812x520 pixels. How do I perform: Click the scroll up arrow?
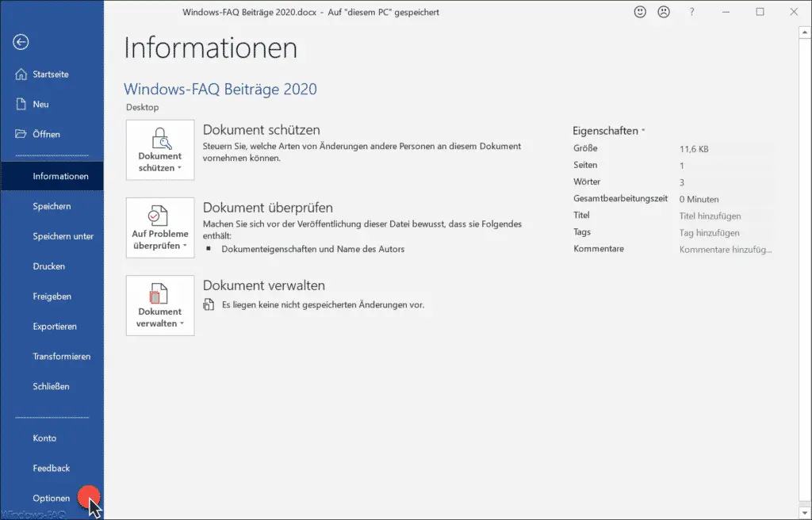point(804,32)
